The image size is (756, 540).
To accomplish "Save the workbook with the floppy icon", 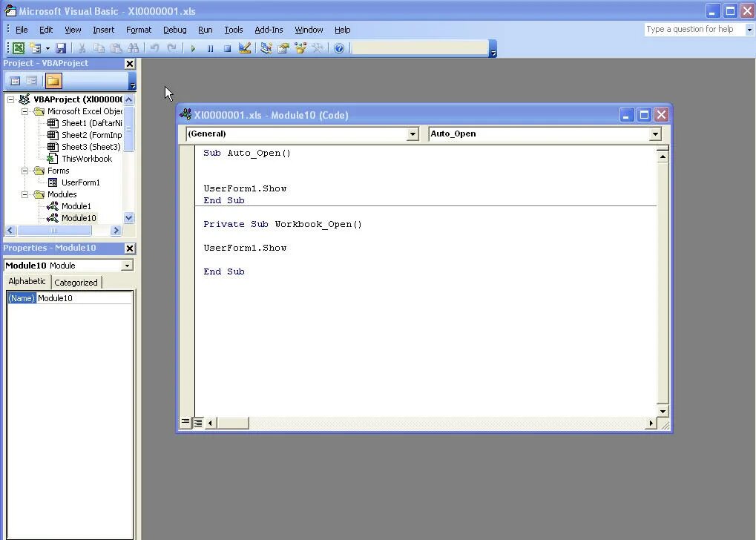I will click(x=61, y=47).
